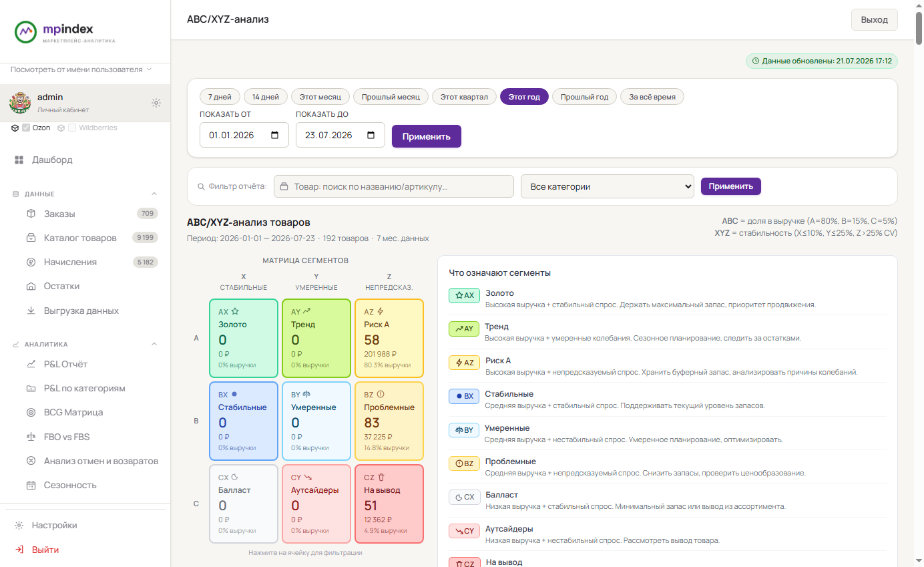
Task: Open the 'Все категории' dropdown
Action: (x=608, y=186)
